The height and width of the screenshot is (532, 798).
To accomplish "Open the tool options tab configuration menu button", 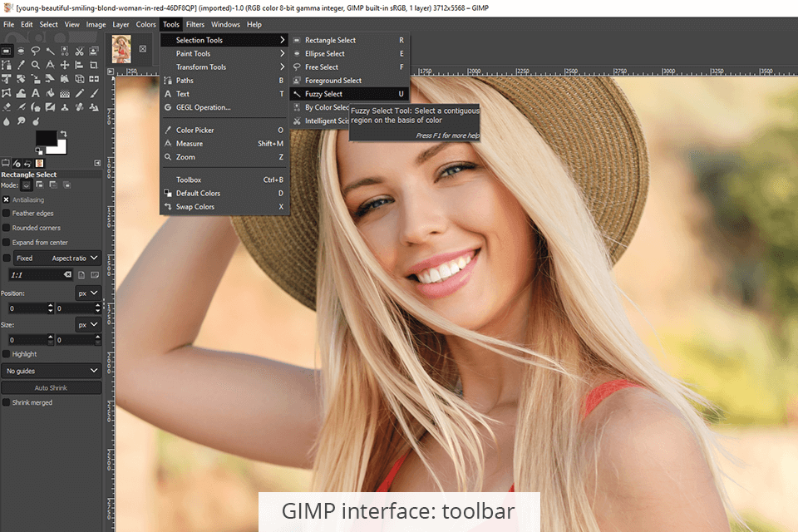I will (97, 163).
